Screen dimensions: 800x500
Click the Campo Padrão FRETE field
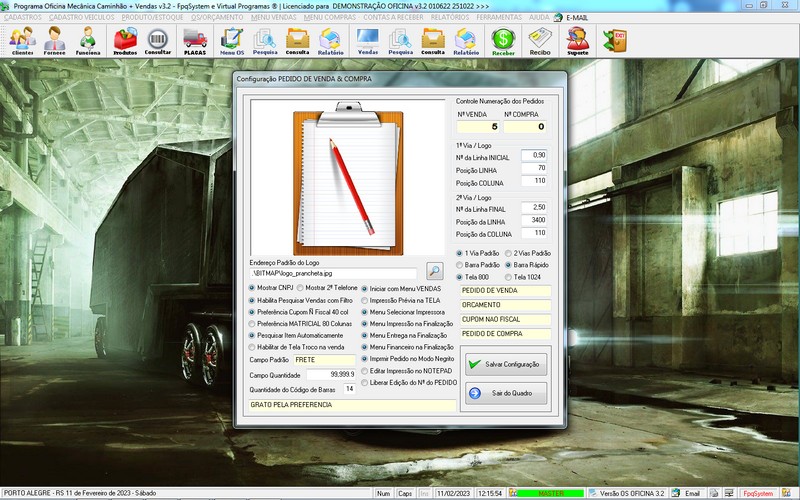pyautogui.click(x=324, y=358)
